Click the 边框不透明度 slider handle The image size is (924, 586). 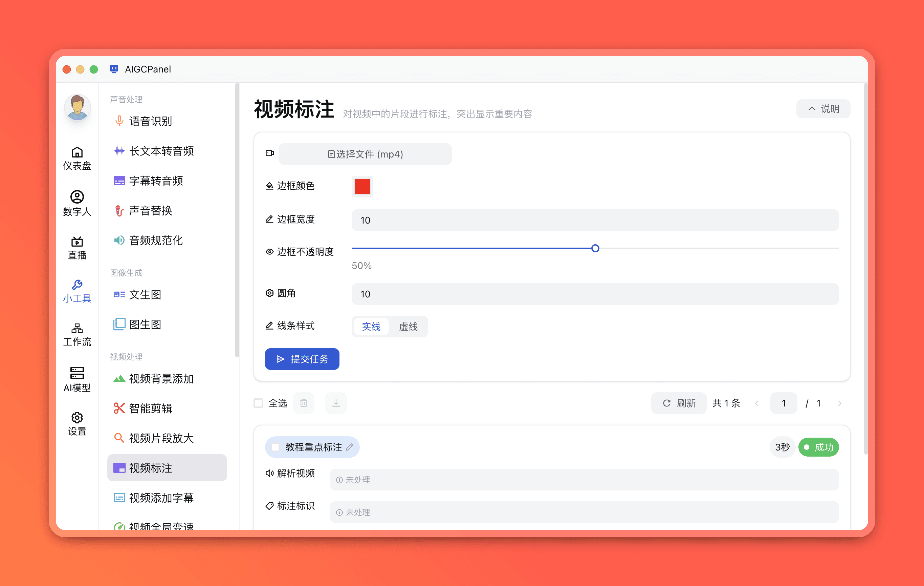tap(595, 248)
